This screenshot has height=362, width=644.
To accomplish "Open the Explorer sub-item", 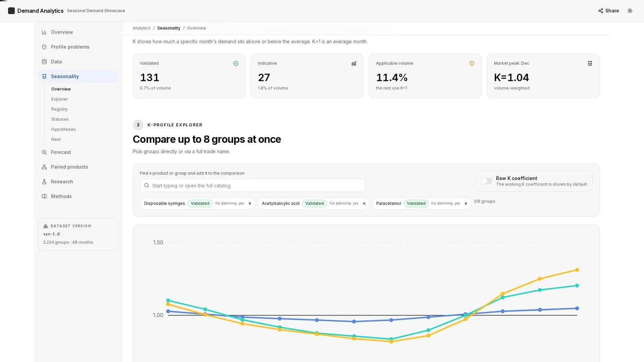I will tap(60, 99).
